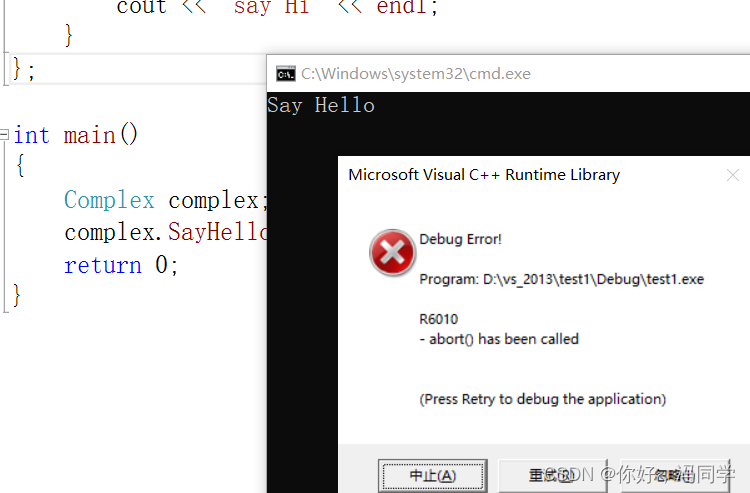Viewport: 750px width, 493px height.
Task: Click the Microsoft Visual C++ Runtime Library title
Action: [x=484, y=175]
